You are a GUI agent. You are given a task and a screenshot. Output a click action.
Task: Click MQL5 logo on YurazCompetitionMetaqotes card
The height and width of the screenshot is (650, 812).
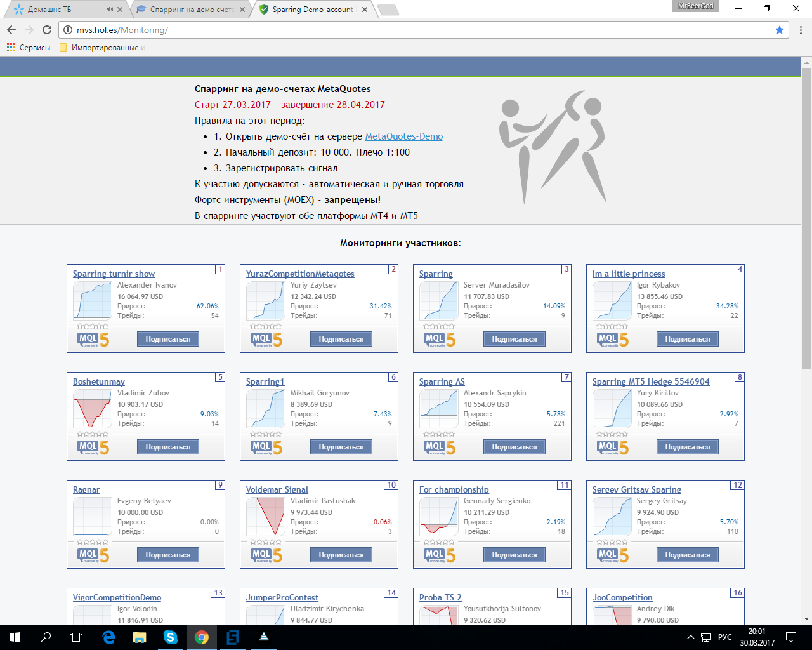click(x=266, y=340)
